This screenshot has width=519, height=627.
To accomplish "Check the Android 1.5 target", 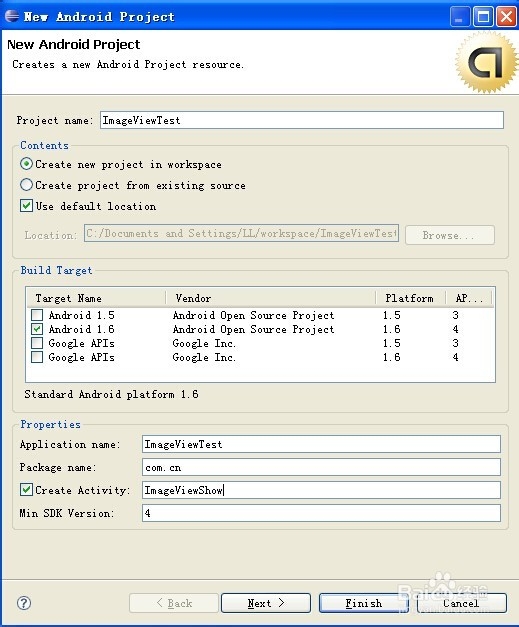I will (37, 315).
